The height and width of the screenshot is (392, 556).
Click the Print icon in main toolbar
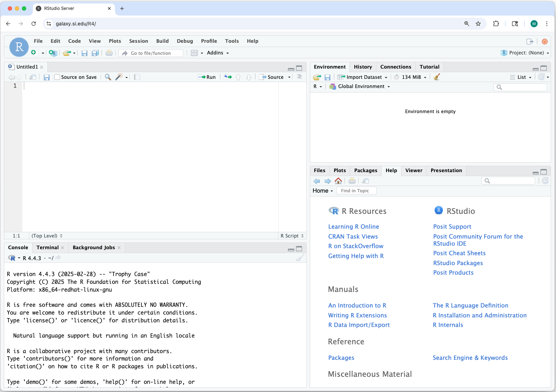tap(109, 53)
